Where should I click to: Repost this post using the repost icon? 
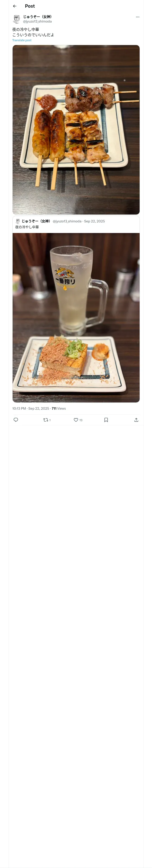click(46, 420)
